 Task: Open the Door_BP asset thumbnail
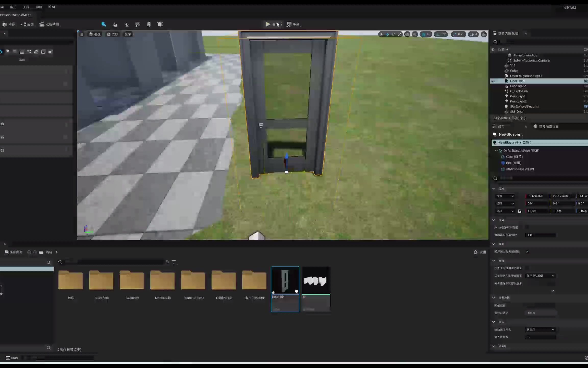coord(285,280)
